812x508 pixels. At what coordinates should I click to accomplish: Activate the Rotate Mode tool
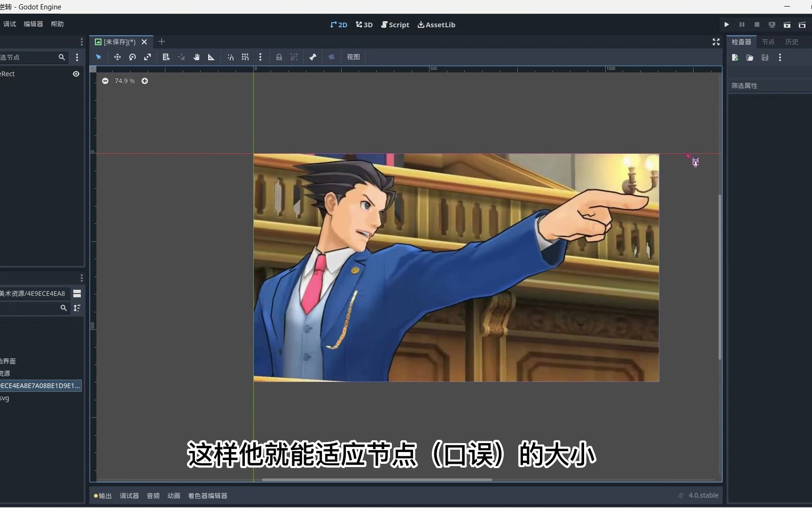pyautogui.click(x=133, y=57)
